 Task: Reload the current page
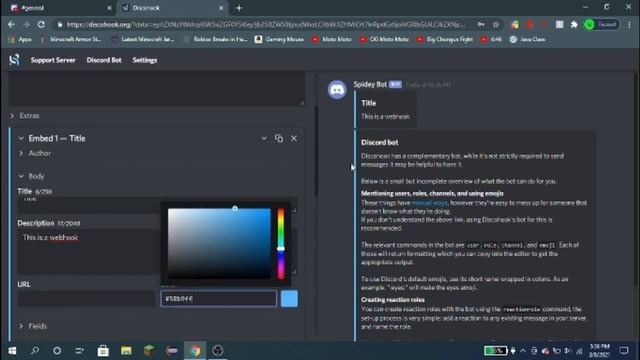point(41,24)
